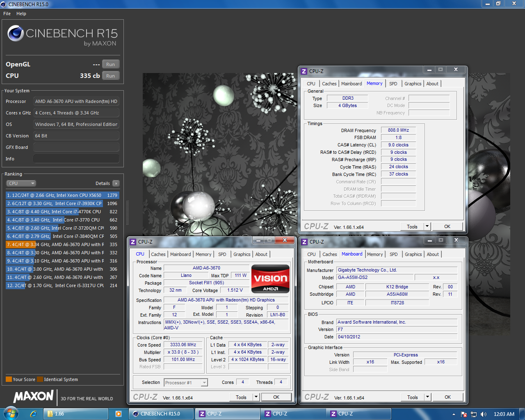Click the AMD Vision logo in CPU-Z
The height and width of the screenshot is (420, 525).
270,279
